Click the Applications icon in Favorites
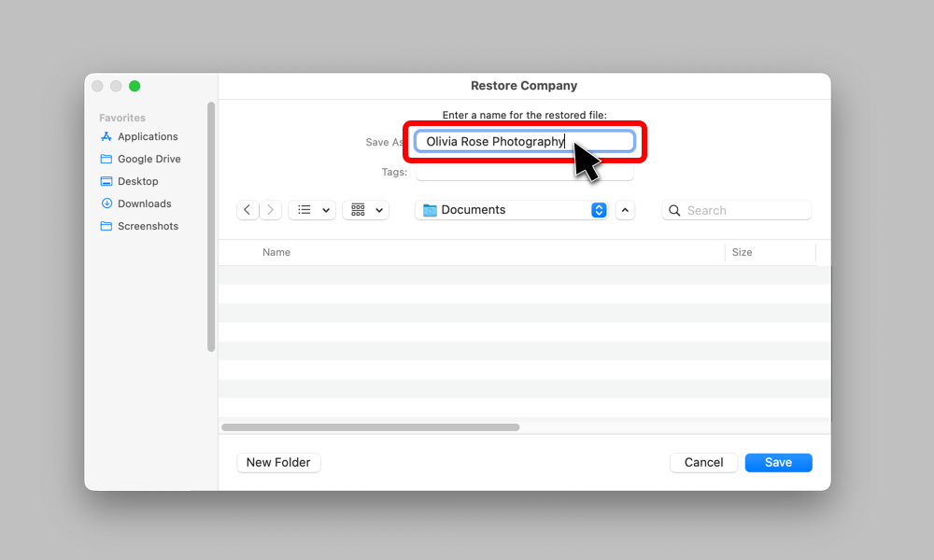The width and height of the screenshot is (934, 560). tap(106, 136)
